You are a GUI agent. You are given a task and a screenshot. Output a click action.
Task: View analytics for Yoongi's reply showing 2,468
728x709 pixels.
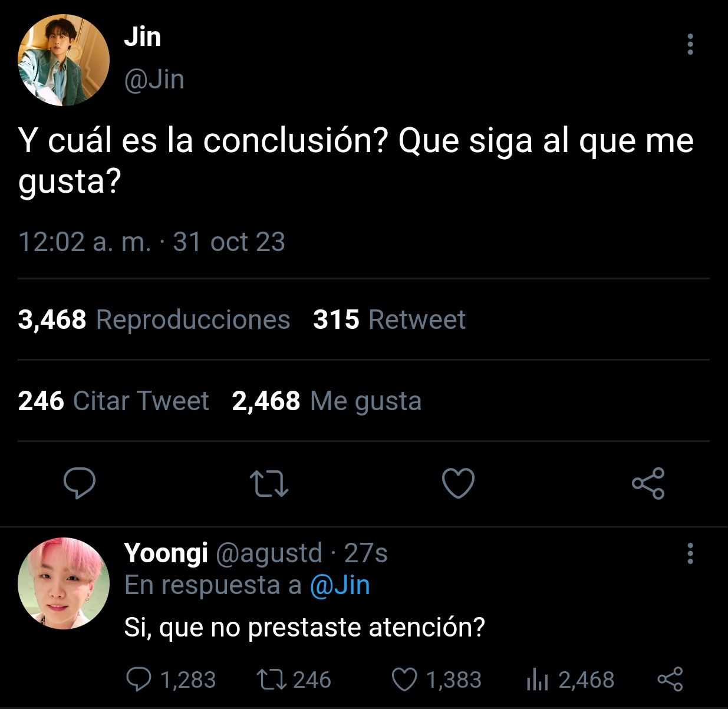click(x=570, y=680)
